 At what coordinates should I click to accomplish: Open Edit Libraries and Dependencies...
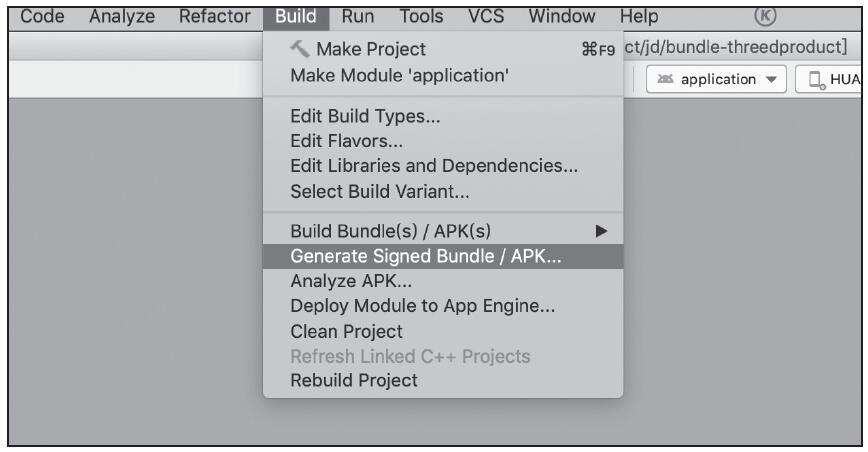tap(434, 166)
